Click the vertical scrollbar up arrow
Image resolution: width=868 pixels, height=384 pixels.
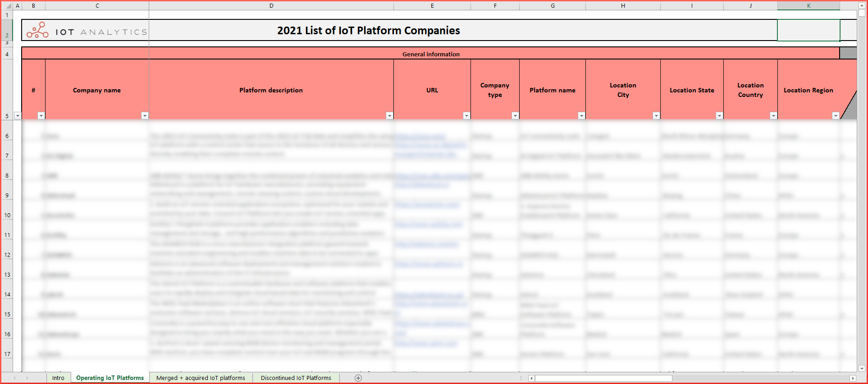click(x=862, y=6)
